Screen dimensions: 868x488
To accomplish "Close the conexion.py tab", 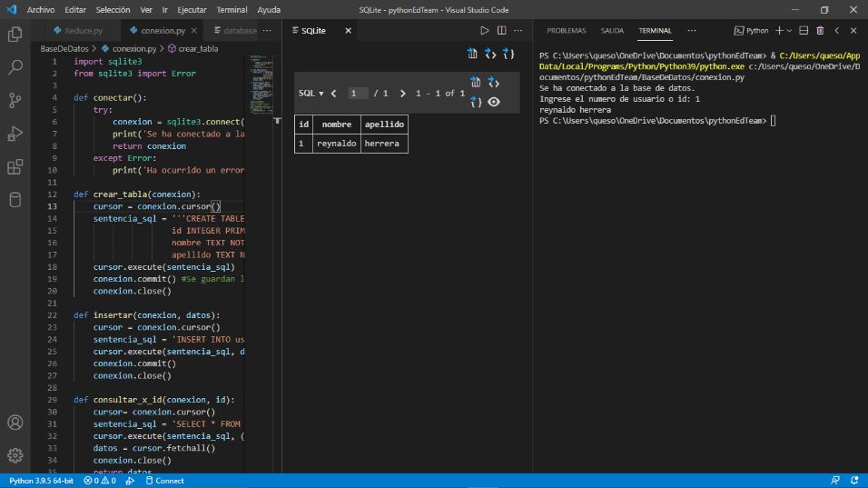I will click(x=193, y=31).
